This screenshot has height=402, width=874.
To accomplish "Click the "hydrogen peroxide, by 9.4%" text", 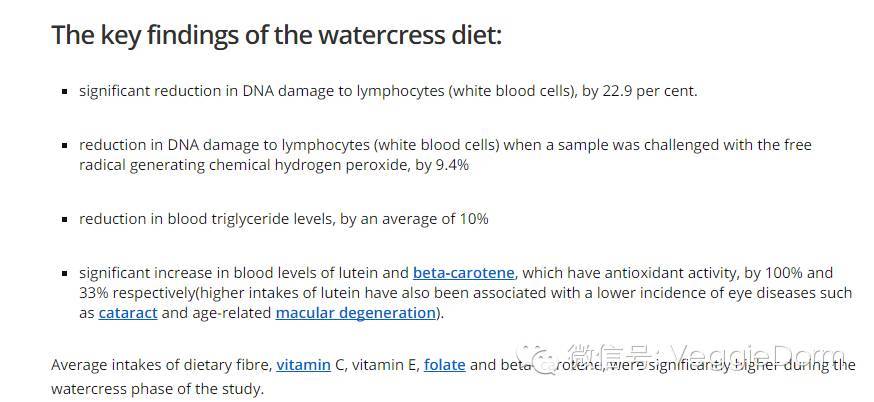I will tap(373, 165).
